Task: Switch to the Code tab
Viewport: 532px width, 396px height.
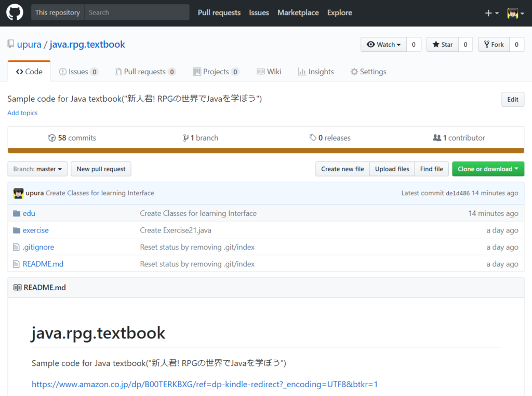Action: [29, 72]
